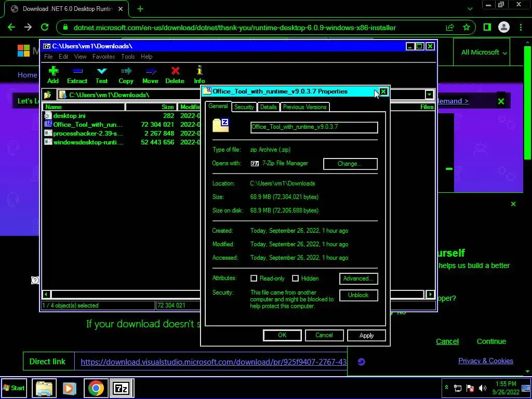The height and width of the screenshot is (399, 532).
Task: Click the file name field in Properties
Action: pos(314,127)
